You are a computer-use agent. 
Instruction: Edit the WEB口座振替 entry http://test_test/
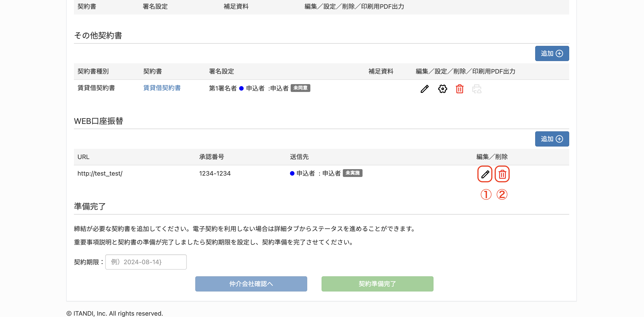point(485,174)
